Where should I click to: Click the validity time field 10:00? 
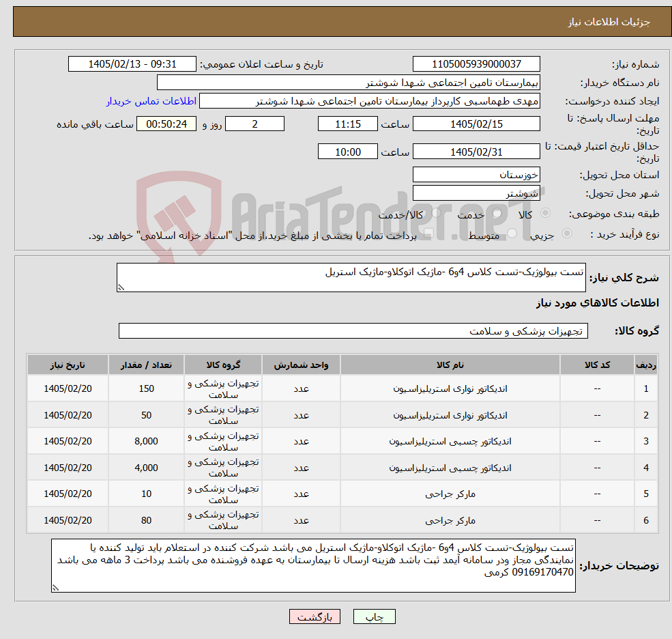tap(347, 152)
